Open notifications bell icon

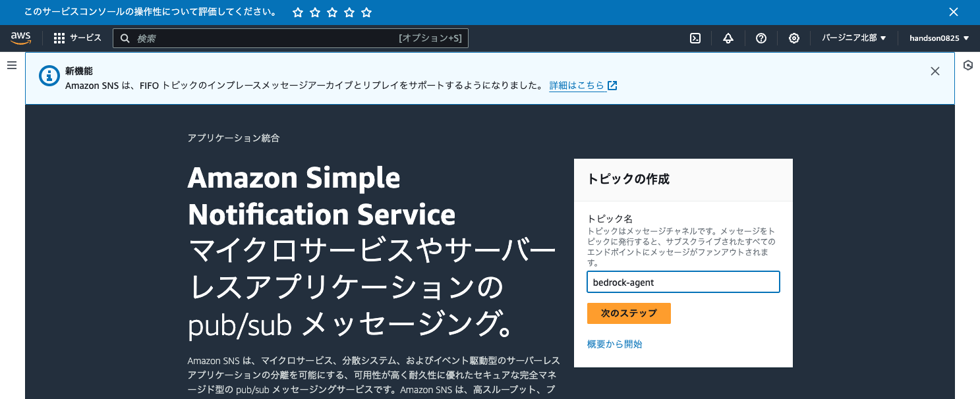728,38
